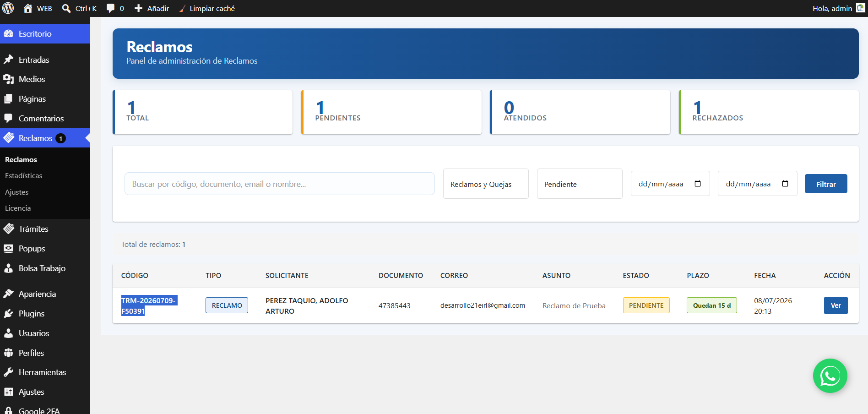Click the PENDIENTE status badge

[x=646, y=305]
